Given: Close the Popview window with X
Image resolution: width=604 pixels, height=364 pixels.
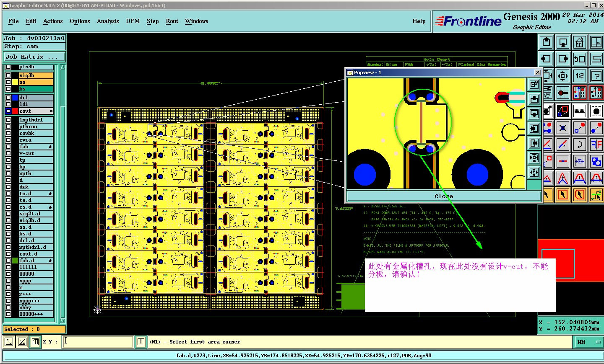Looking at the screenshot, I should click(x=537, y=72).
